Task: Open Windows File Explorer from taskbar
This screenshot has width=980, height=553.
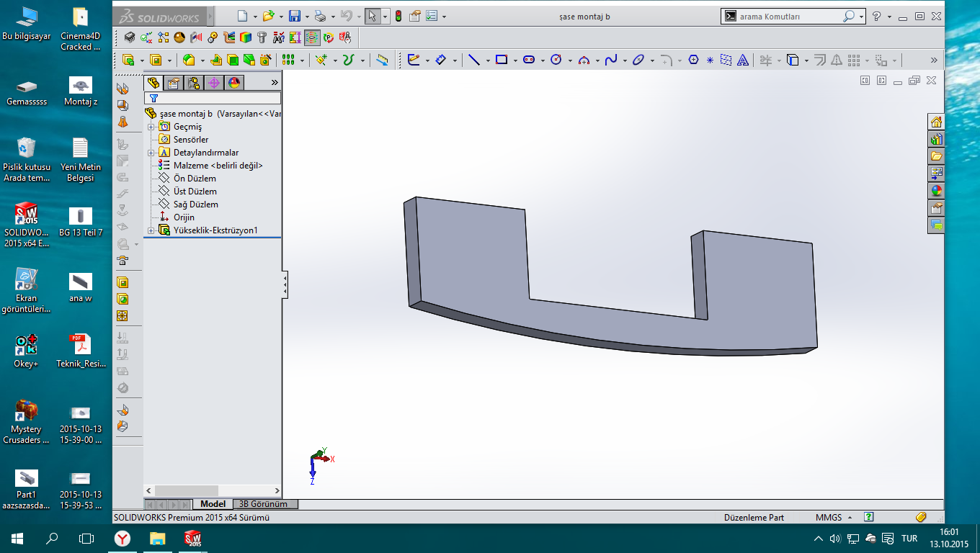Action: [x=157, y=538]
